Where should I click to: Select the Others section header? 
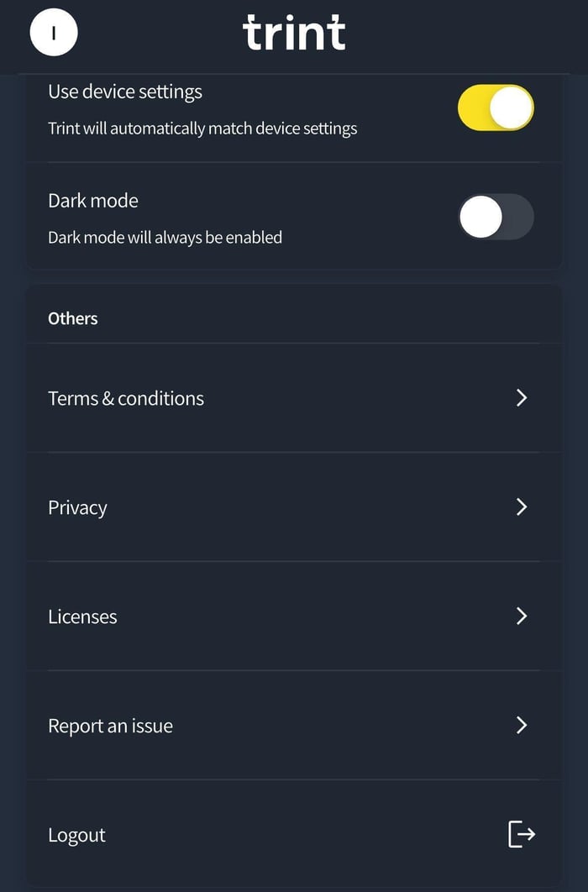(x=72, y=317)
